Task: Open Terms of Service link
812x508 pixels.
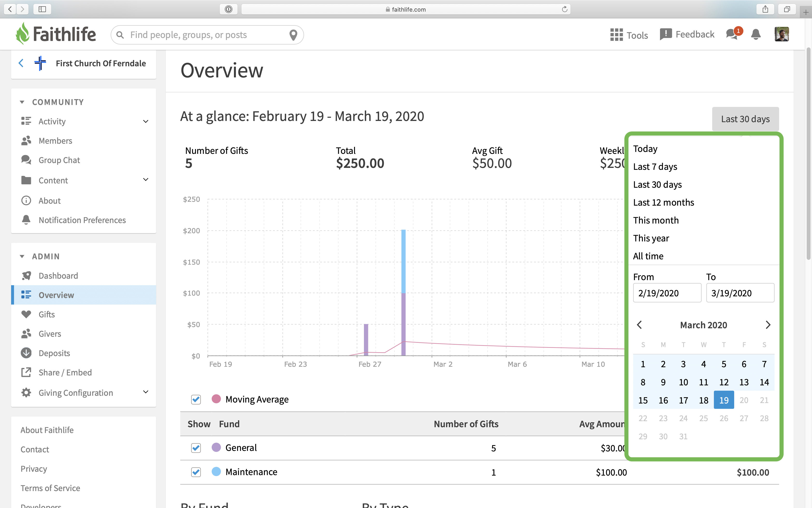Action: pos(50,488)
